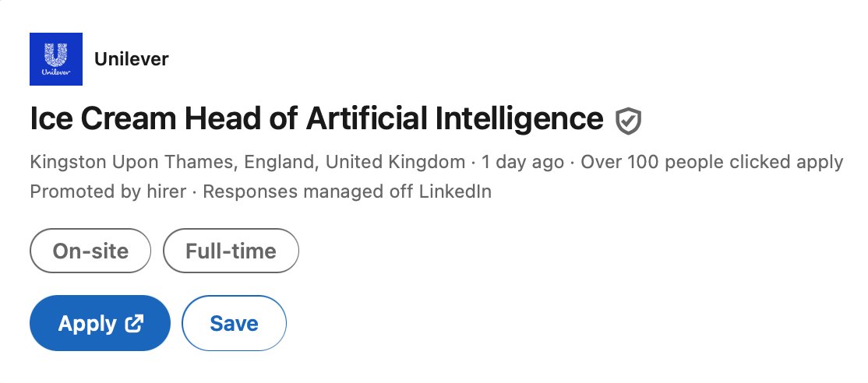Click 'Over 100 people clicked apply' text
868x383 pixels.
point(712,163)
